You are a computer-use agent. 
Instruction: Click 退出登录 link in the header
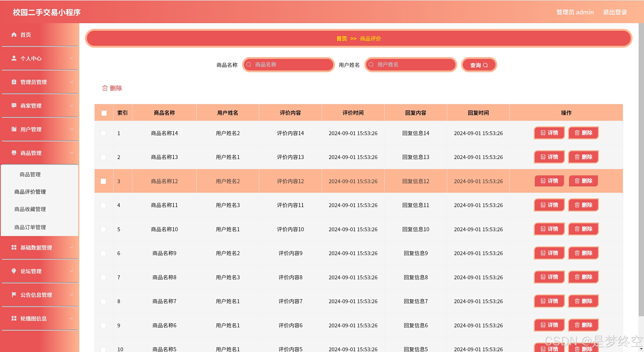(x=615, y=12)
